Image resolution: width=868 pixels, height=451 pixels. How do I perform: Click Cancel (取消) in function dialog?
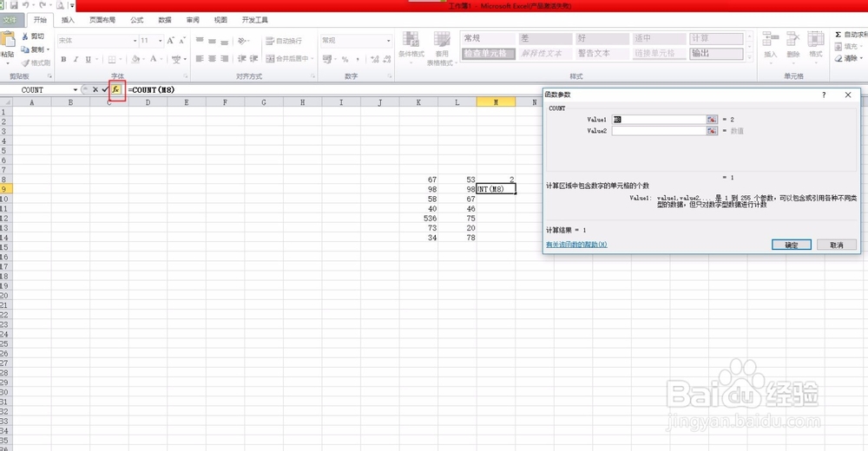837,245
